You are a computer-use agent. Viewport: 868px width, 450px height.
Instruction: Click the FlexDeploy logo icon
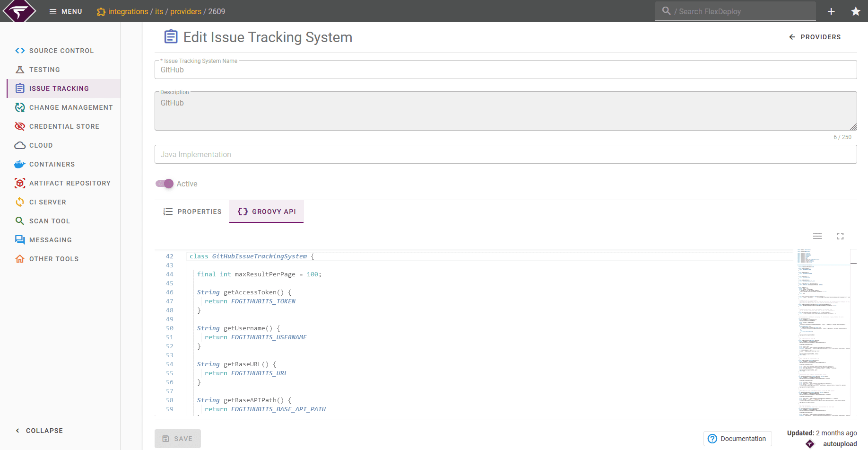[x=19, y=11]
